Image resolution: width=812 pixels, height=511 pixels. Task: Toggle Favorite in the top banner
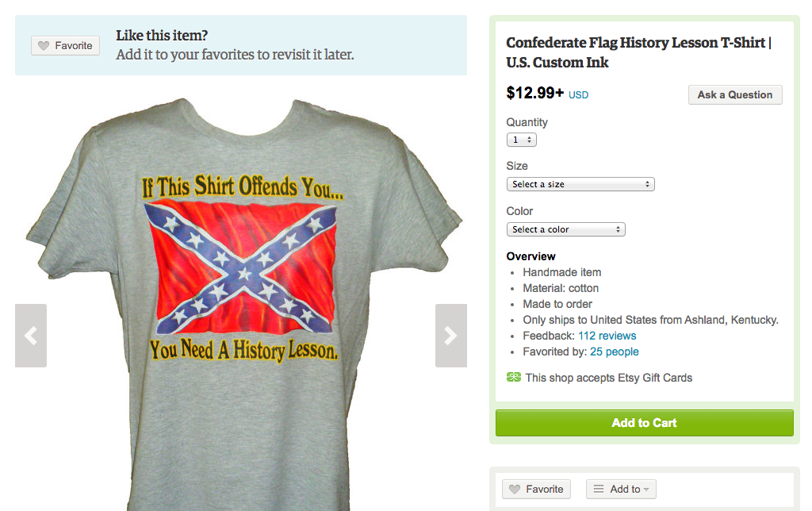pos(66,46)
